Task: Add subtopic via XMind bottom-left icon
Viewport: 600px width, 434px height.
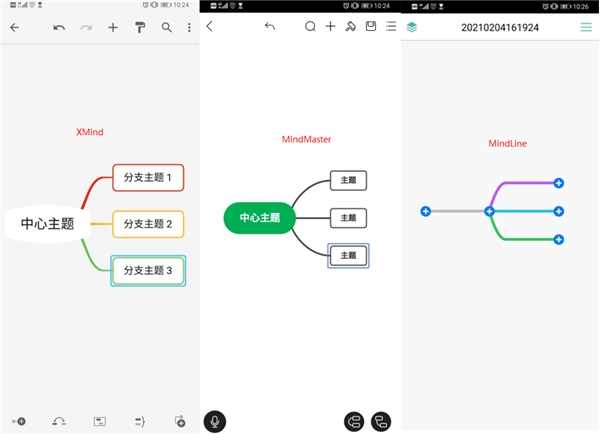Action: click(x=19, y=421)
